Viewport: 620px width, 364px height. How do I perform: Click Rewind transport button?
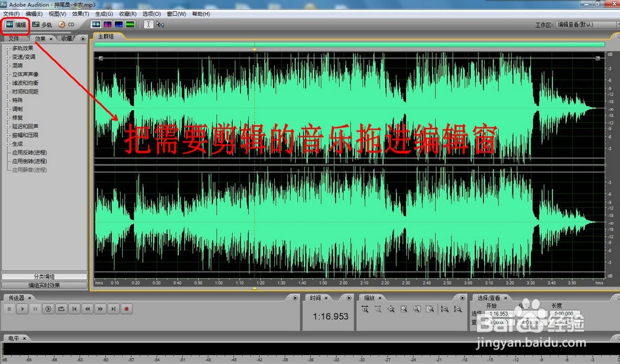[87, 309]
